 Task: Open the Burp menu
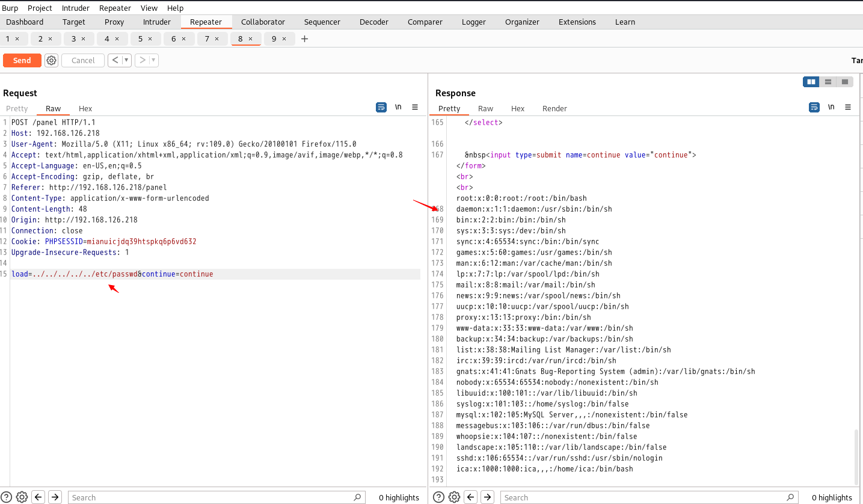10,8
